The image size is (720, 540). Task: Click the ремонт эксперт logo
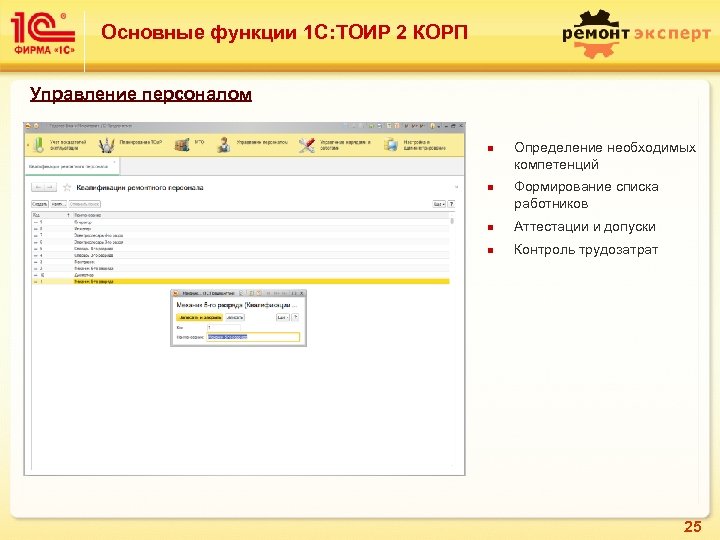click(636, 34)
